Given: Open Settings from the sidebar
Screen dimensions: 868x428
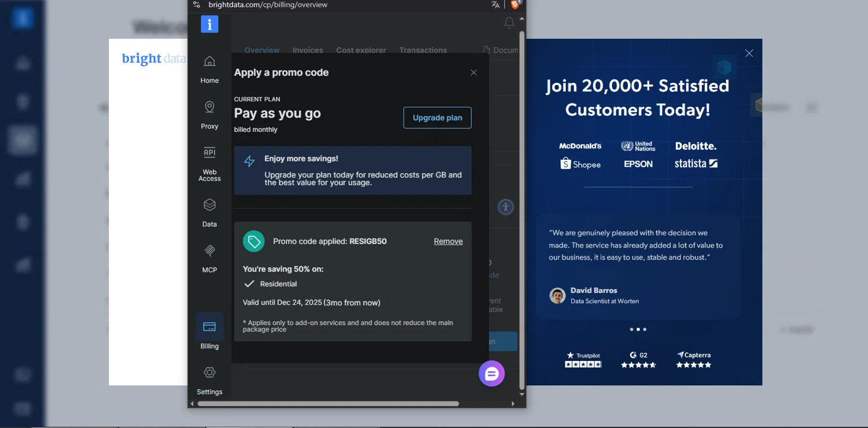Looking at the screenshot, I should click(209, 381).
